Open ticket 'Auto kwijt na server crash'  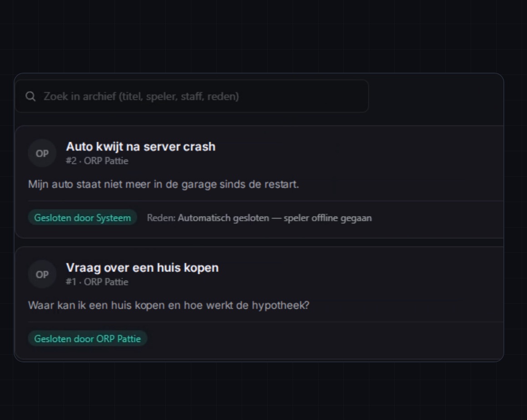coord(140,147)
